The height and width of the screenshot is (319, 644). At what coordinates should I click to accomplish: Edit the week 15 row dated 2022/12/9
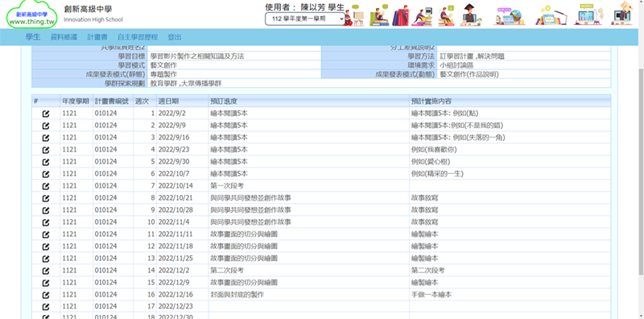click(x=46, y=283)
